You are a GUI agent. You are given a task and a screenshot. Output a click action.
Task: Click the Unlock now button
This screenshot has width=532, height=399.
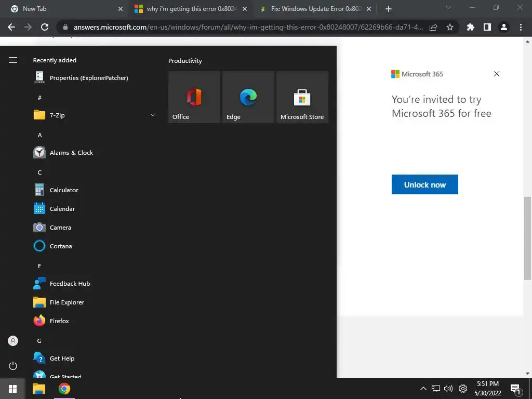pyautogui.click(x=425, y=184)
